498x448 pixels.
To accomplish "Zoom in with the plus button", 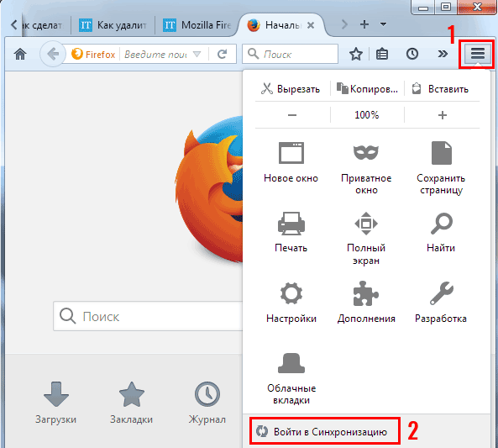I will click(x=443, y=115).
